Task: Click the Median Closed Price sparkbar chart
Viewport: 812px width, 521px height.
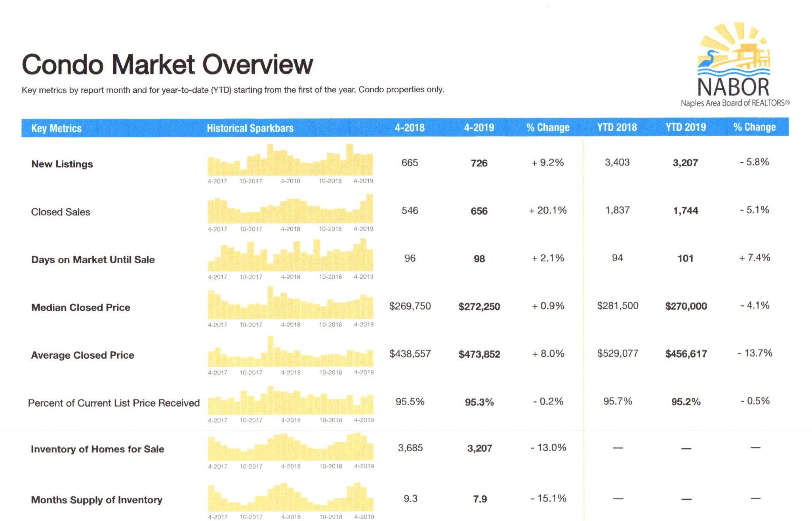Action: tap(290, 303)
